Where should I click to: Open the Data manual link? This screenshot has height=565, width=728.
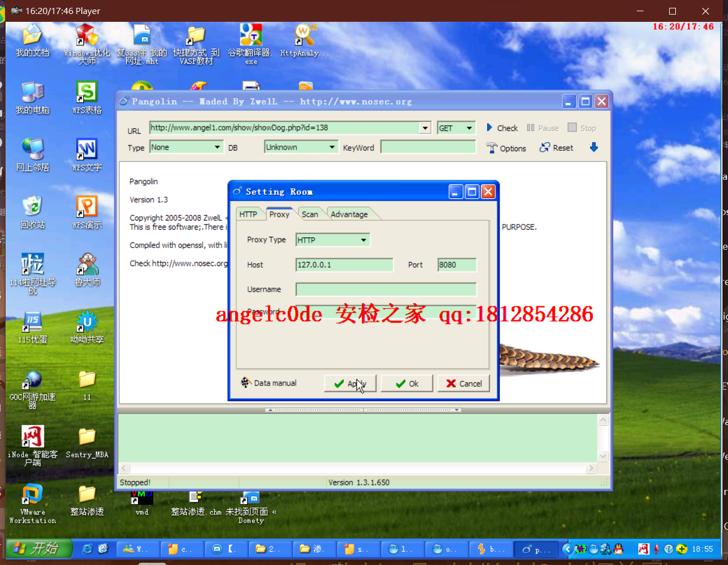click(x=268, y=383)
